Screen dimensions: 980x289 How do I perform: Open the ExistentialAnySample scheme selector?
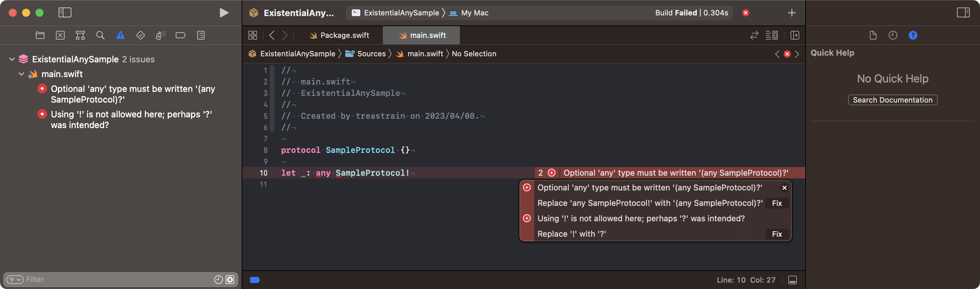pos(396,13)
